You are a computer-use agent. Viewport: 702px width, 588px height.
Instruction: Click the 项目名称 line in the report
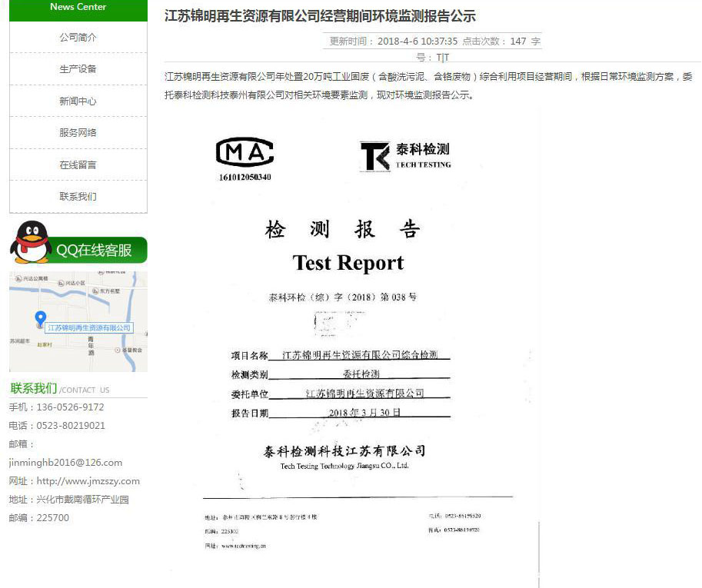(x=341, y=355)
